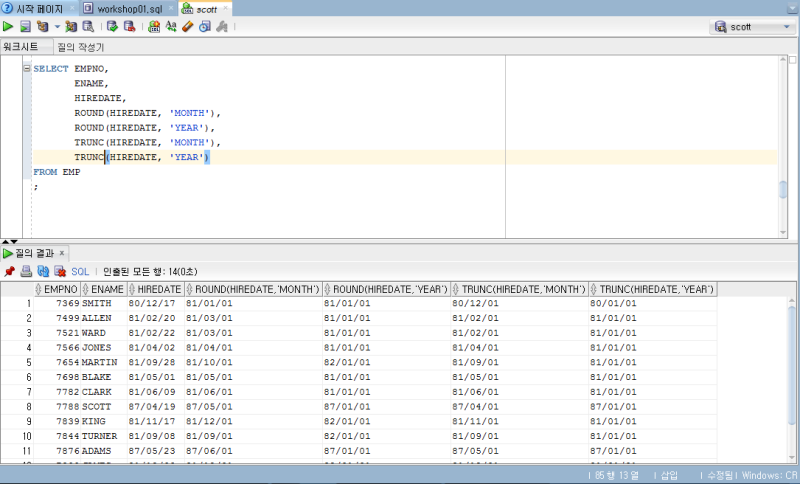The width and height of the screenshot is (800, 484).
Task: Click the Print results icon
Action: 26,271
